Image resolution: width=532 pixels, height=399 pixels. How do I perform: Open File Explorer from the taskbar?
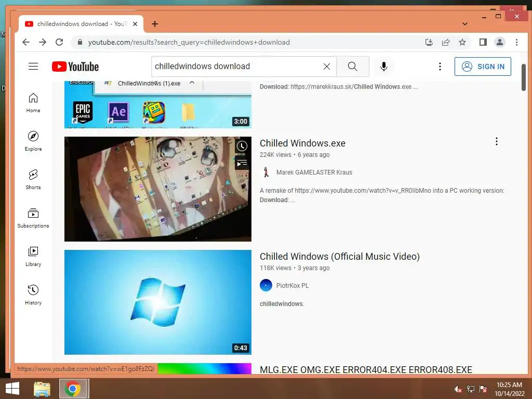point(42,389)
